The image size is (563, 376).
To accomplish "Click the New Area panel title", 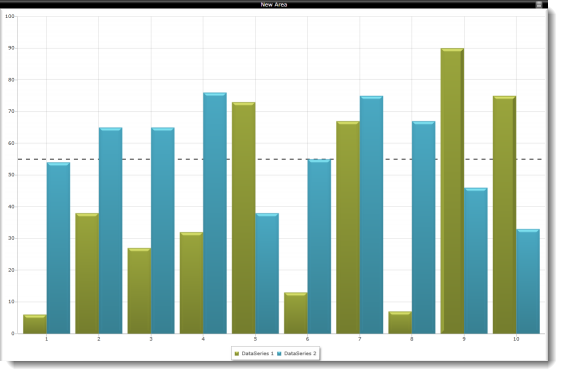I will tap(274, 4).
